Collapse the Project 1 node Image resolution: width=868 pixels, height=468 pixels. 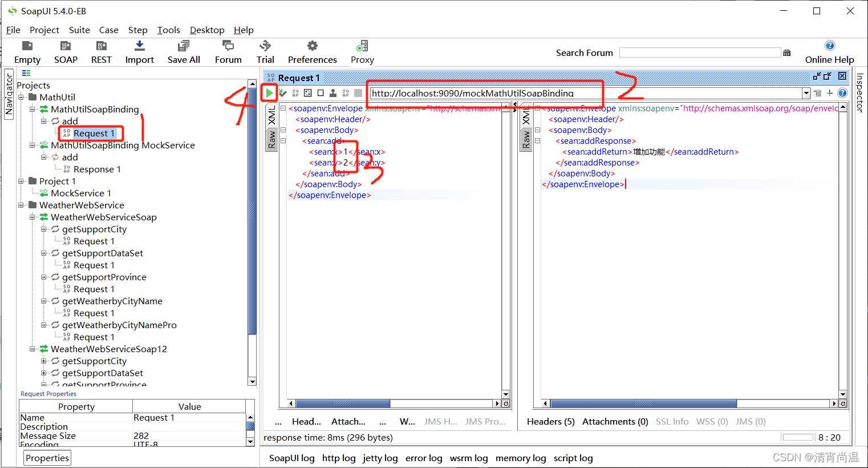click(x=21, y=181)
